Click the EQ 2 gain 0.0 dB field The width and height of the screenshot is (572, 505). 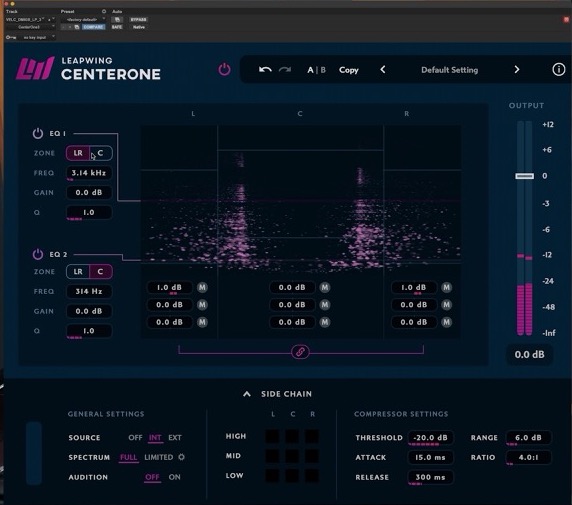(x=89, y=311)
